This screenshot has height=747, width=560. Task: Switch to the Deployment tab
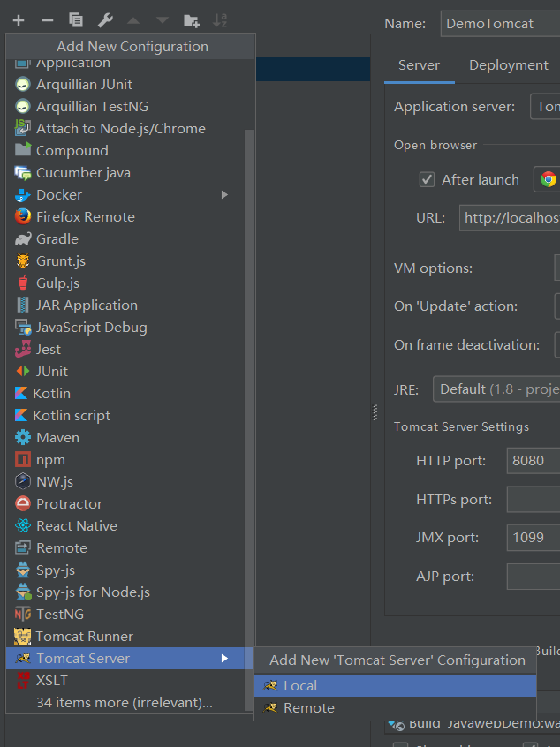pyautogui.click(x=509, y=65)
